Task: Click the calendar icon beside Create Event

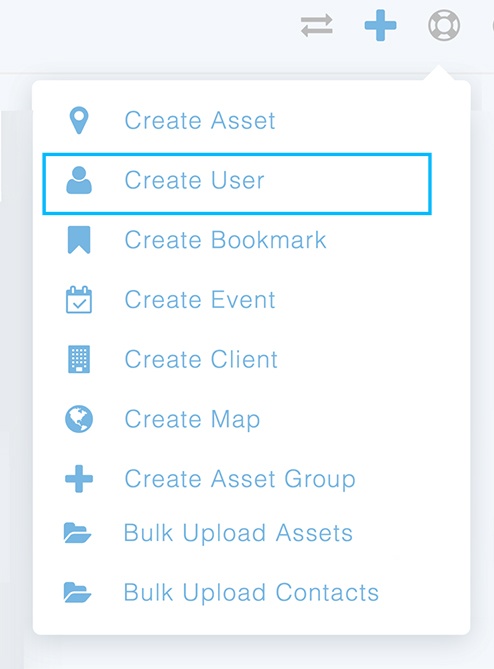Action: pyautogui.click(x=79, y=300)
